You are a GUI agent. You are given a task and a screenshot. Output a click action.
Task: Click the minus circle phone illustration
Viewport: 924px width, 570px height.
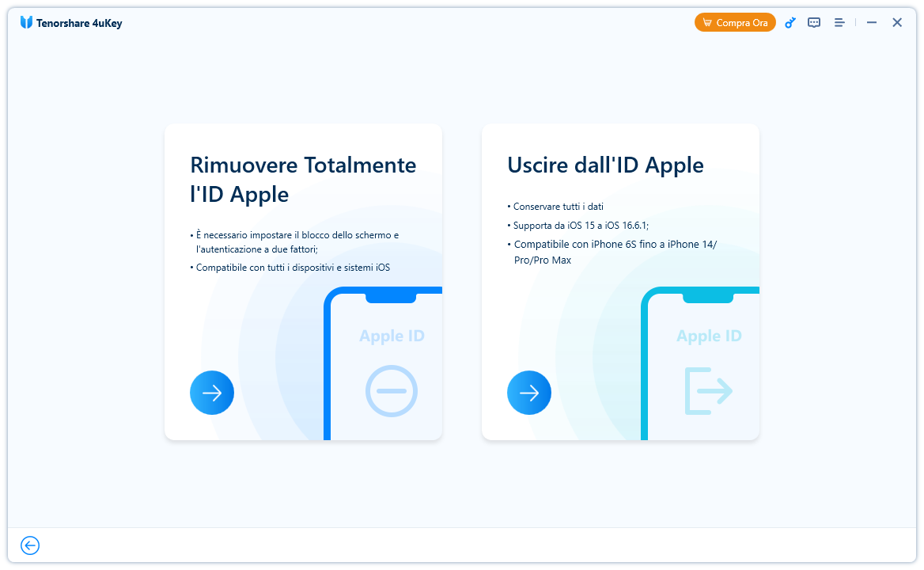(x=392, y=391)
